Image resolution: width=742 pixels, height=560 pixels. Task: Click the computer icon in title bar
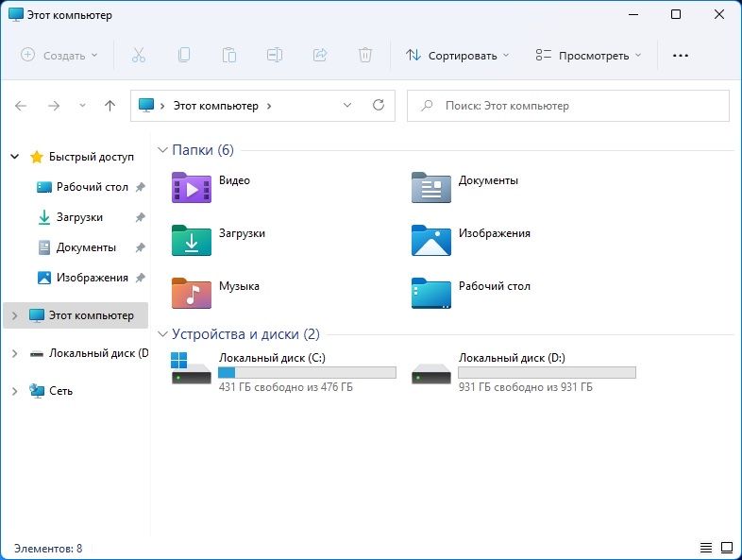(x=16, y=14)
